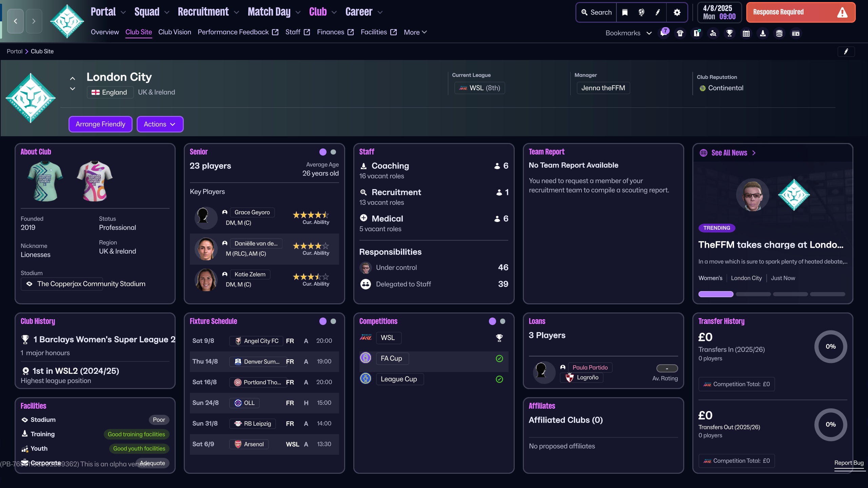Open the See All News link
The height and width of the screenshot is (488, 868).
(729, 153)
